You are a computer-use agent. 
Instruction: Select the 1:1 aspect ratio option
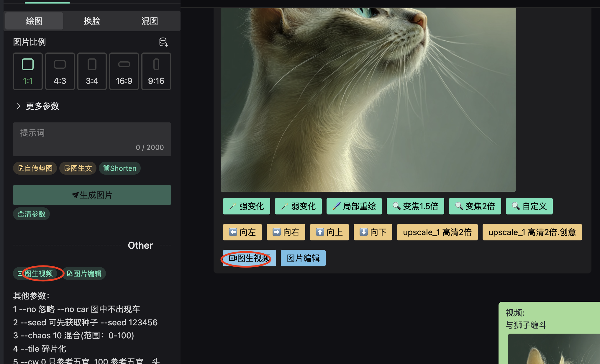click(28, 71)
